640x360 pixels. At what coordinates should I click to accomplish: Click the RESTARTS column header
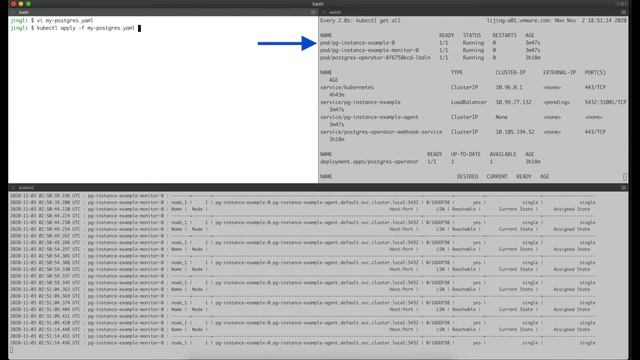click(x=504, y=36)
